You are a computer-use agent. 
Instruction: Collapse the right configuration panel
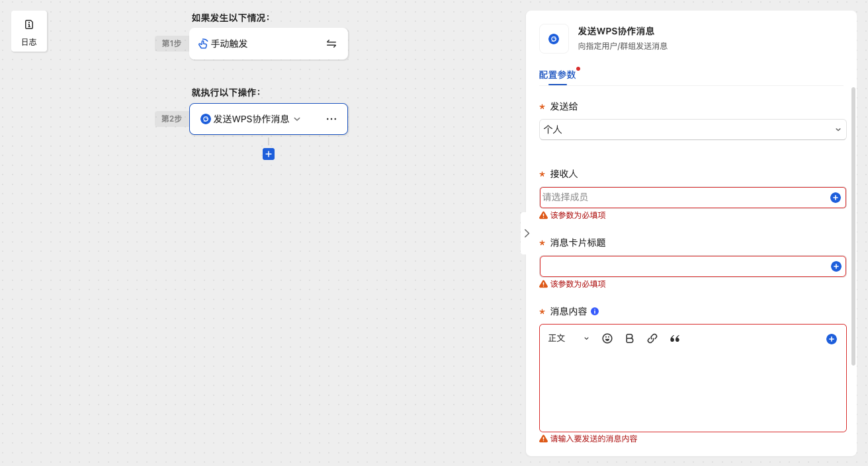pyautogui.click(x=527, y=233)
